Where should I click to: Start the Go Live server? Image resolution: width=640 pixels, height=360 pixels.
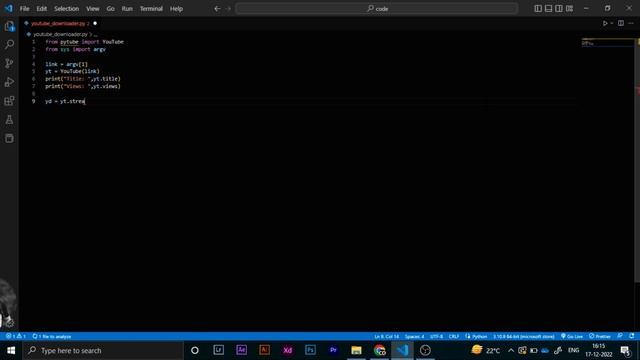[x=571, y=336]
